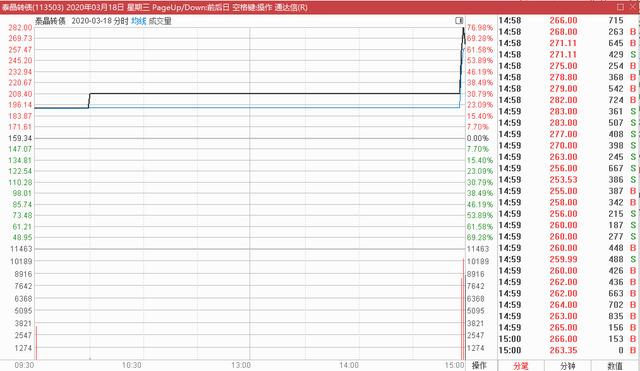Switch to the 分钟 tab

[x=568, y=365]
